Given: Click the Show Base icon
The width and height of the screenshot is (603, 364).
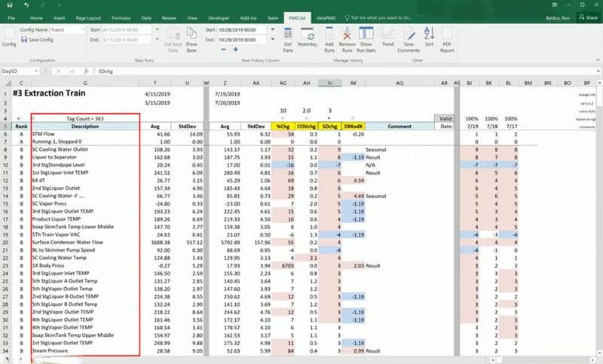Looking at the screenshot, I should [191, 40].
